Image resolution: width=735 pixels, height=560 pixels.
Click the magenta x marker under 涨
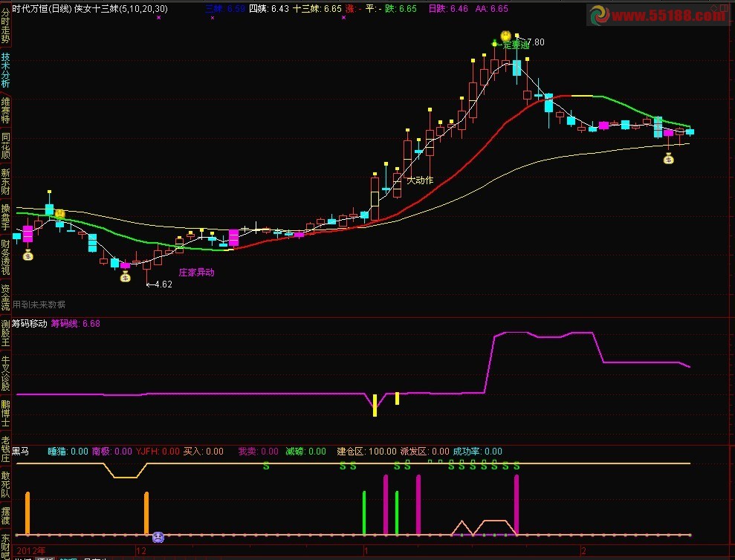(343, 17)
